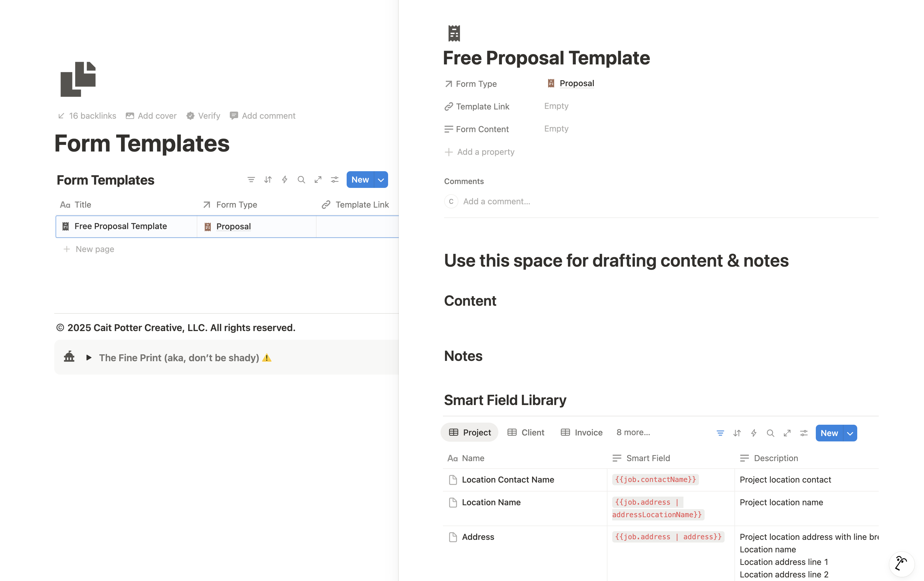Click the bank building icon in callout
This screenshot has height=581, width=924.
[69, 357]
